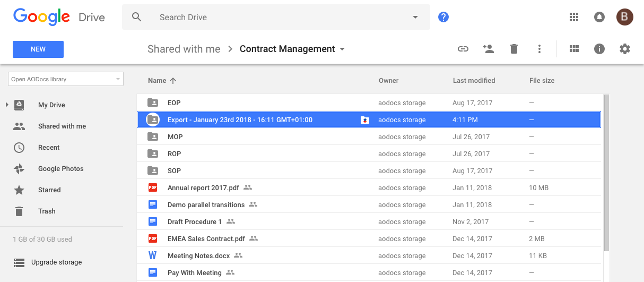Image resolution: width=644 pixels, height=282 pixels.
Task: Select Draft Procedure 1 document
Action: (x=369, y=221)
